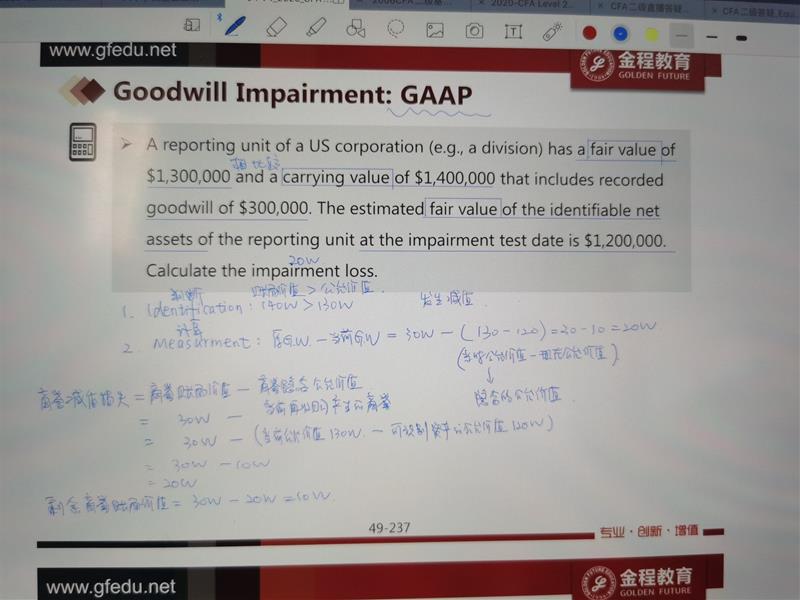Select the Laser pointer tool
The width and height of the screenshot is (800, 600).
click(x=553, y=32)
